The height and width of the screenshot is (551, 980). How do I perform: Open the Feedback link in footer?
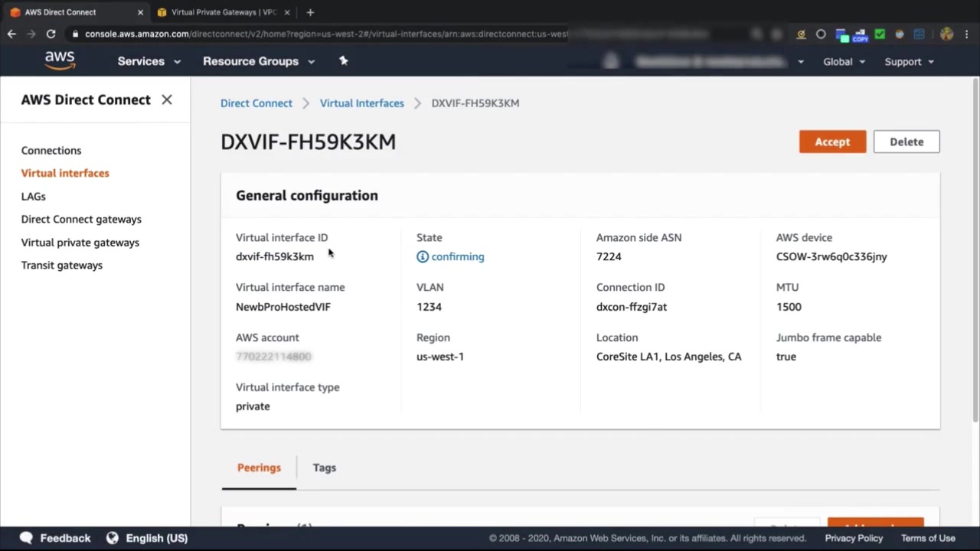[65, 538]
